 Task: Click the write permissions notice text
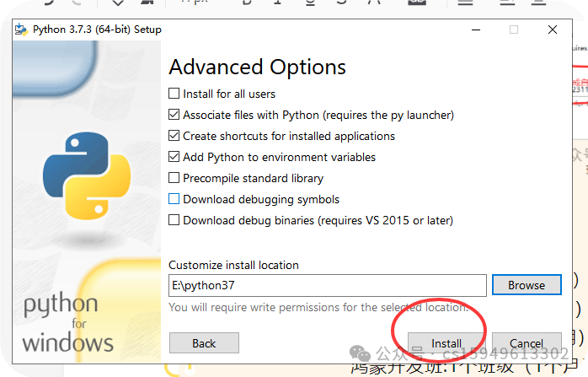click(x=318, y=308)
